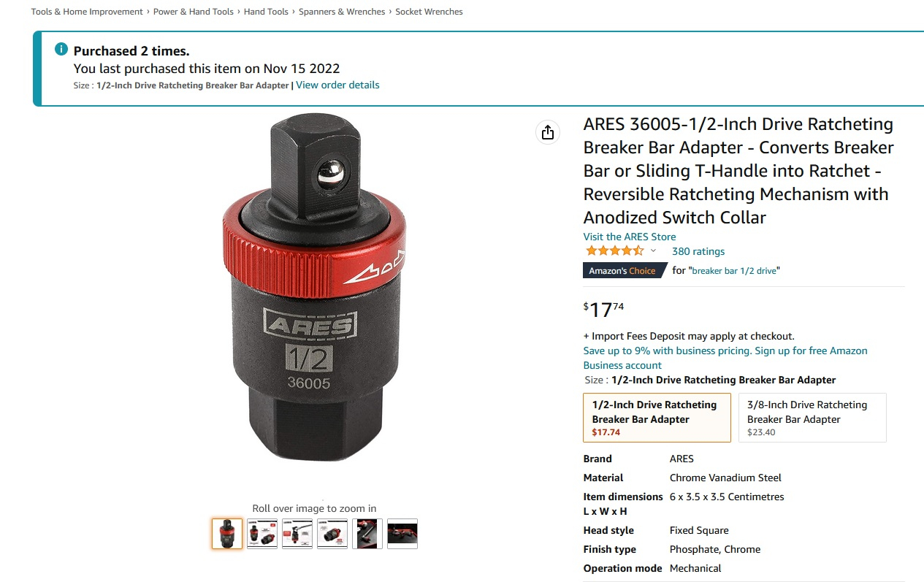This screenshot has width=924, height=582.
Task: Select the third thumbnail showing breaker bar
Action: point(297,534)
